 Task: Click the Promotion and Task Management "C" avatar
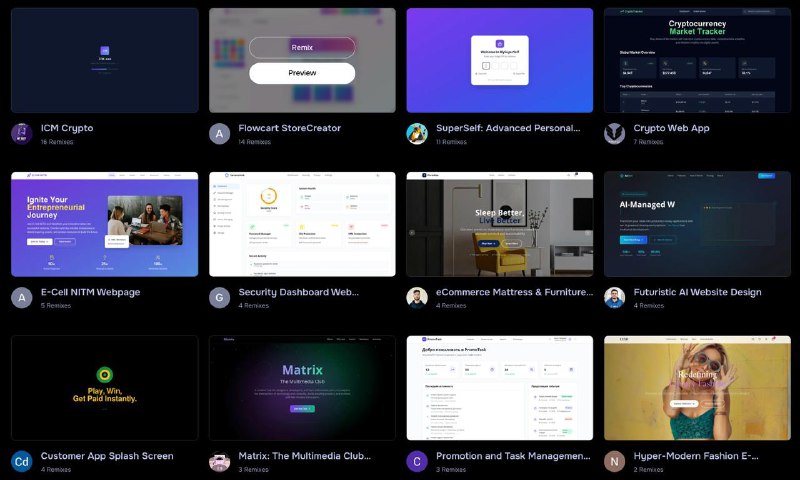point(417,461)
